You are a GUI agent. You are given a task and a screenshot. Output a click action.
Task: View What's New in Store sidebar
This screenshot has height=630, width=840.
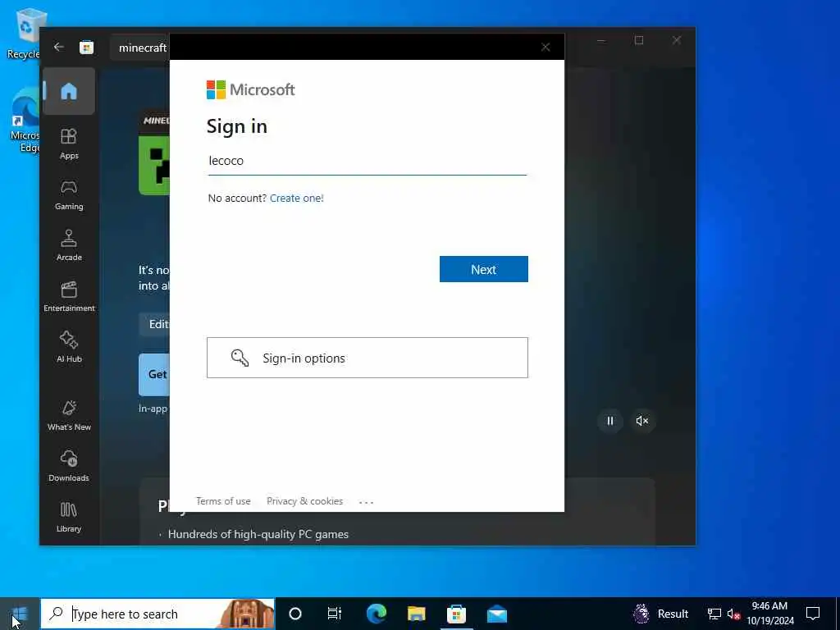69,415
